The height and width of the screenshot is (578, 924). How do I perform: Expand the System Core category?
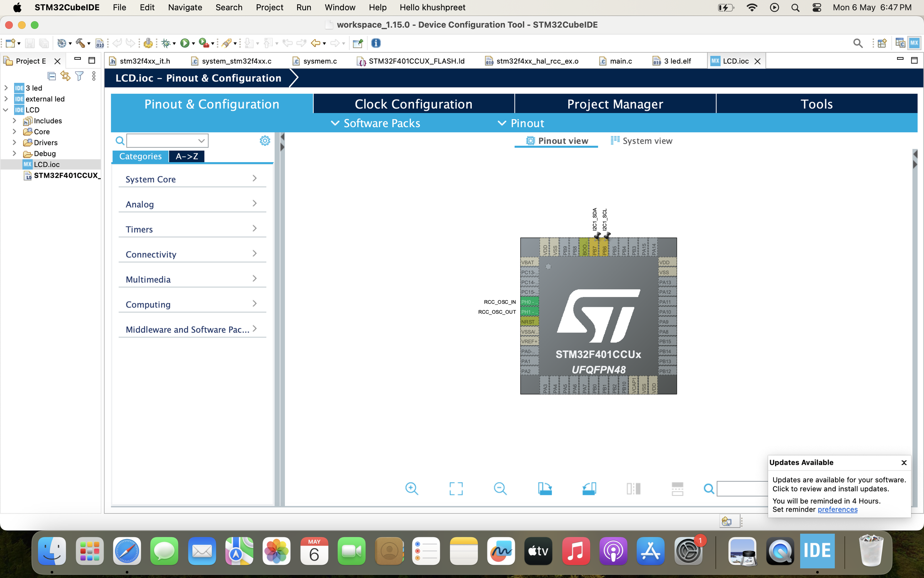(254, 178)
